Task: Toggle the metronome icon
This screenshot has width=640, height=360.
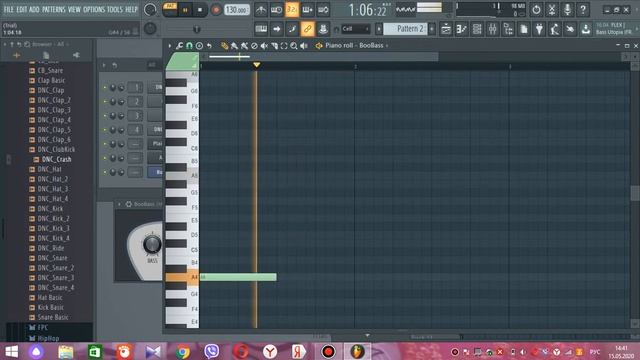Action: pos(261,10)
